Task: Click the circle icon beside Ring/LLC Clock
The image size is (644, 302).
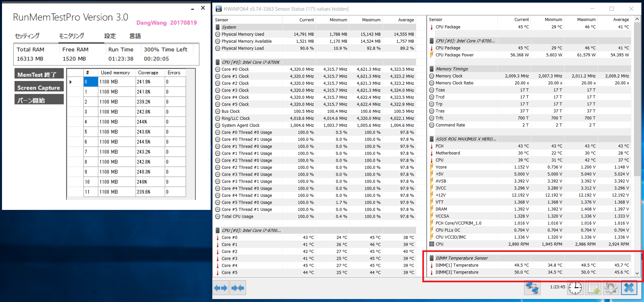Action: 218,118
